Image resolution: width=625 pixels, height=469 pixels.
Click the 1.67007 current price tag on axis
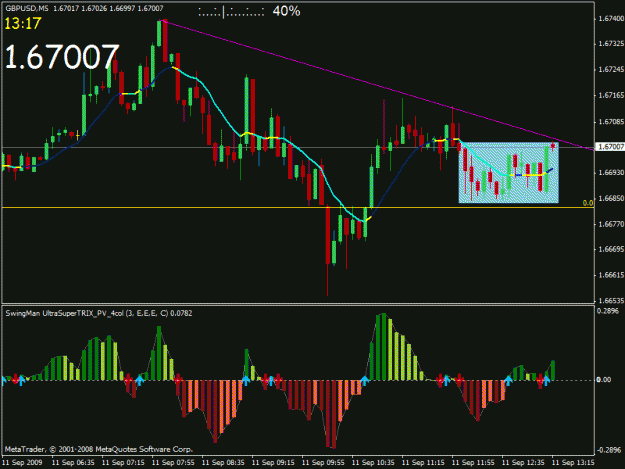pos(609,147)
